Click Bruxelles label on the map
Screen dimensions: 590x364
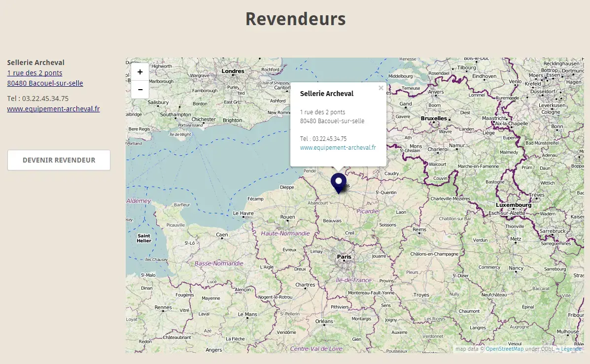click(434, 118)
